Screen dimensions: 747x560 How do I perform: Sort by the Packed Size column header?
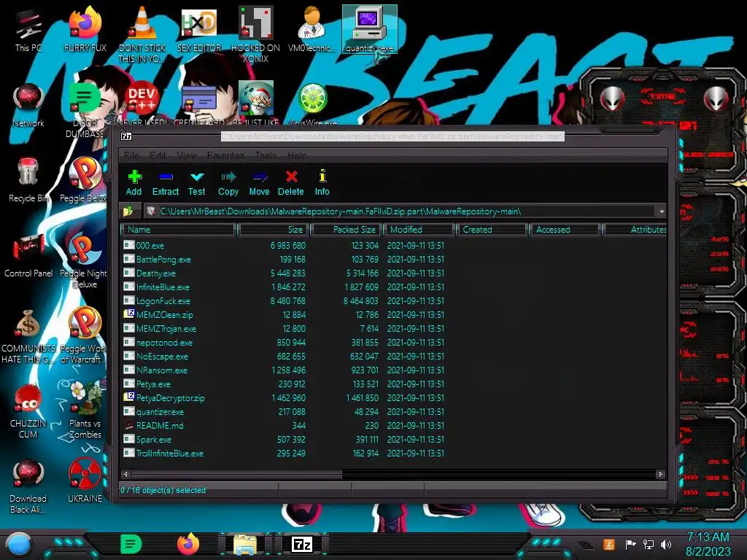pyautogui.click(x=347, y=230)
